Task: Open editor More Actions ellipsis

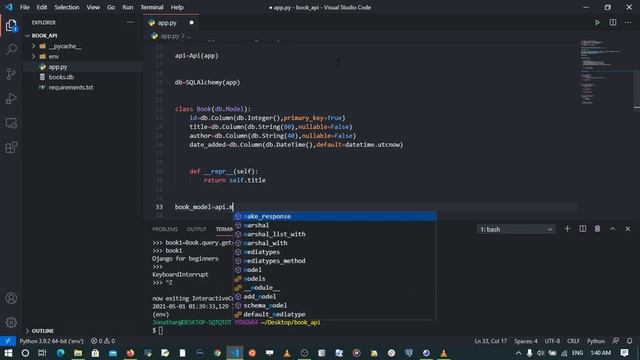Action: coord(628,22)
